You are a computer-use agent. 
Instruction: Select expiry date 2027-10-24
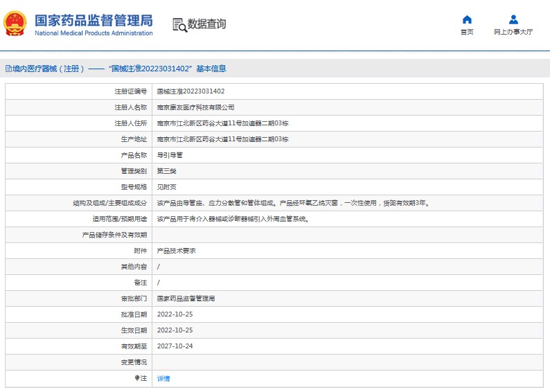[x=175, y=346]
